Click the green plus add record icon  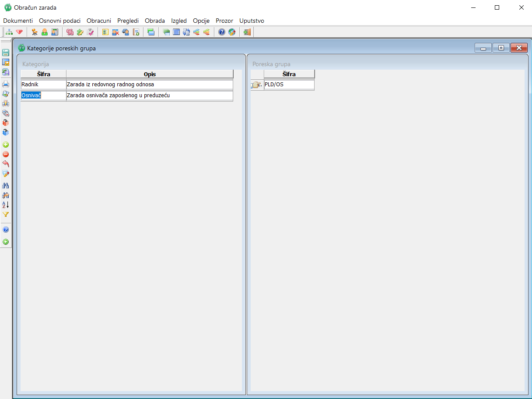6,145
